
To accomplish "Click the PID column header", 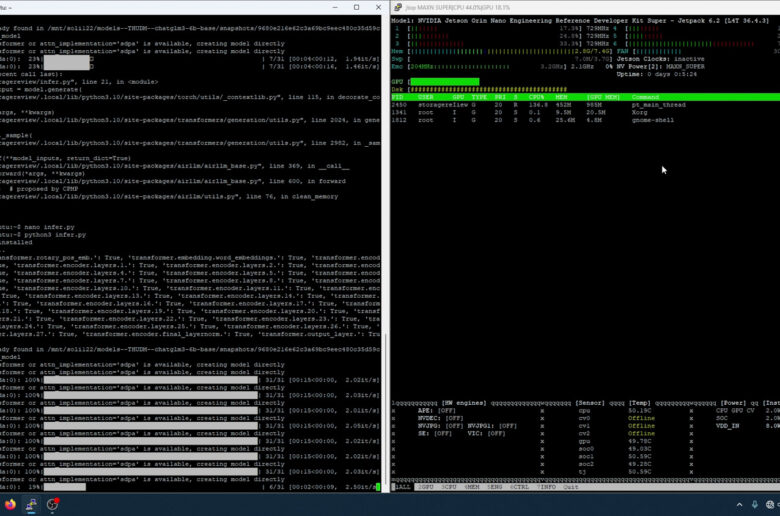I will pyautogui.click(x=398, y=97).
